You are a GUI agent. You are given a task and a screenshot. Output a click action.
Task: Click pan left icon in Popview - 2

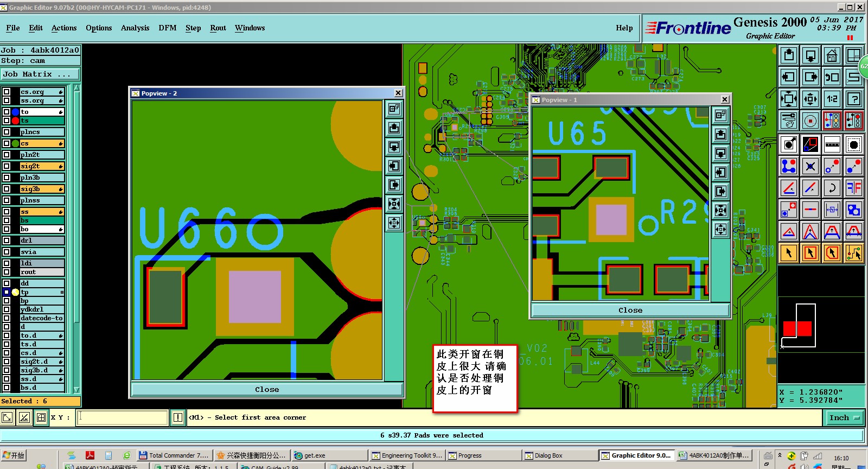[394, 166]
